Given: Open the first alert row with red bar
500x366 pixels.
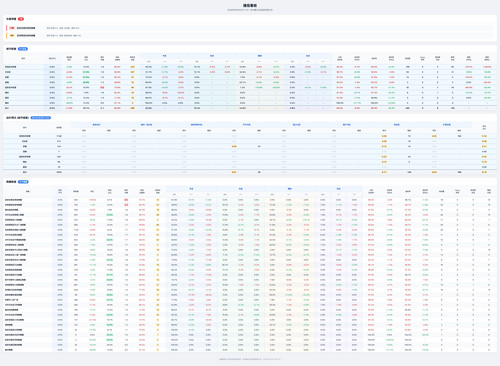Looking at the screenshot, I should coord(250,28).
